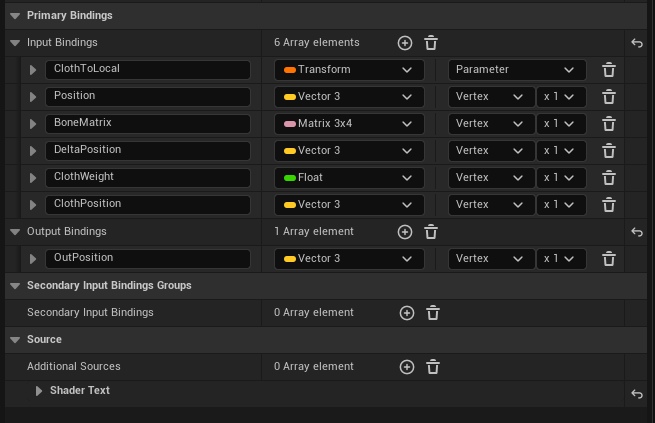This screenshot has width=655, height=423.
Task: Reset Input Bindings to default value
Action: [637, 43]
